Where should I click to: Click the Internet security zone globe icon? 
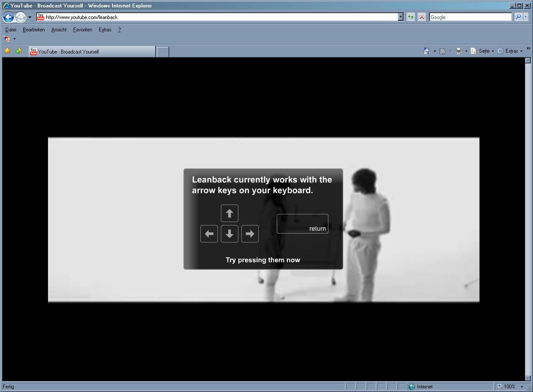click(412, 387)
